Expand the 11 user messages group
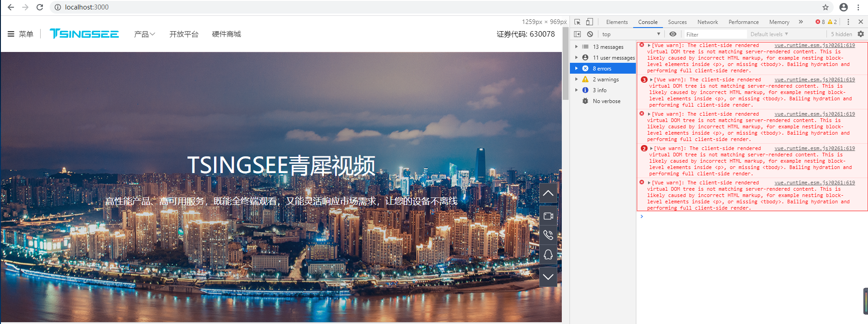868x324 pixels. coord(576,57)
